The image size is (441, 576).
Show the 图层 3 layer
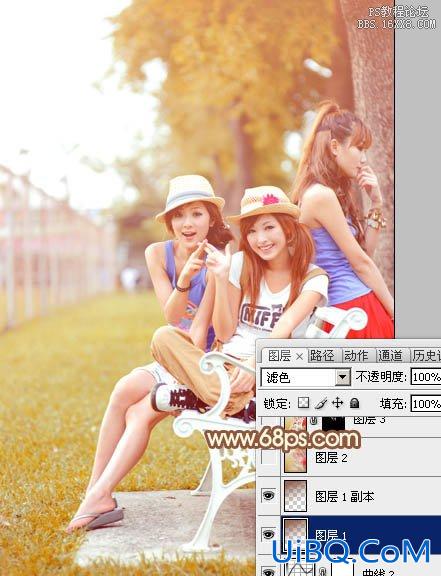269,421
